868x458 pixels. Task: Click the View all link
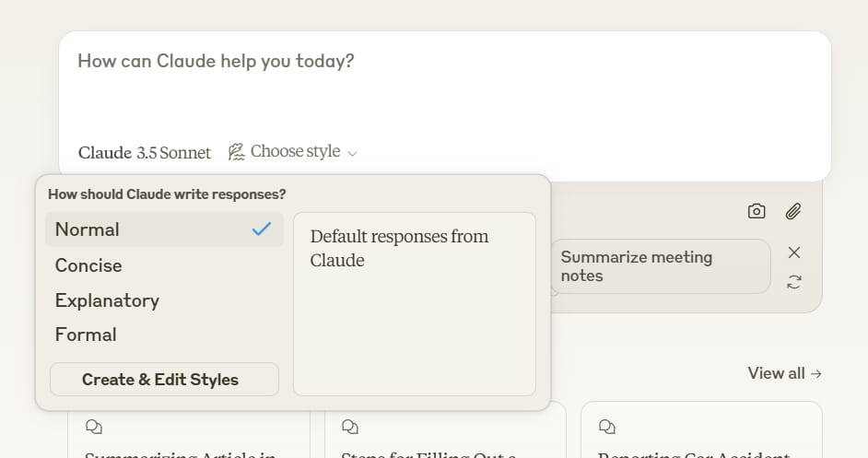pyautogui.click(x=784, y=373)
